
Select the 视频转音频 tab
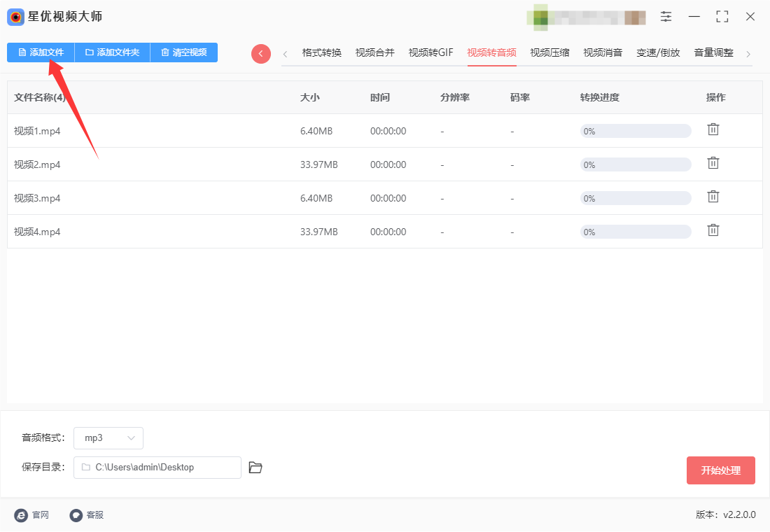pos(491,52)
